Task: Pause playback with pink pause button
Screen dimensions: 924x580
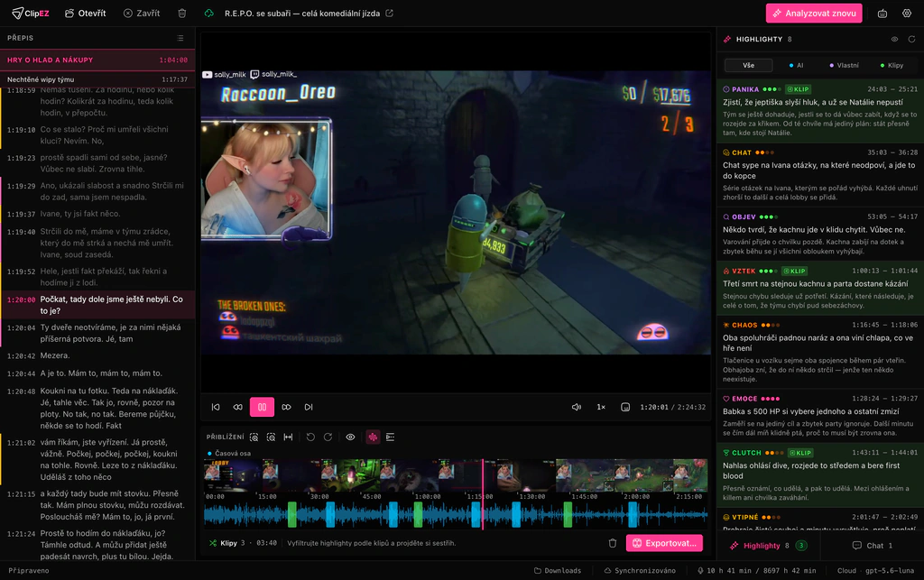Action: click(262, 407)
